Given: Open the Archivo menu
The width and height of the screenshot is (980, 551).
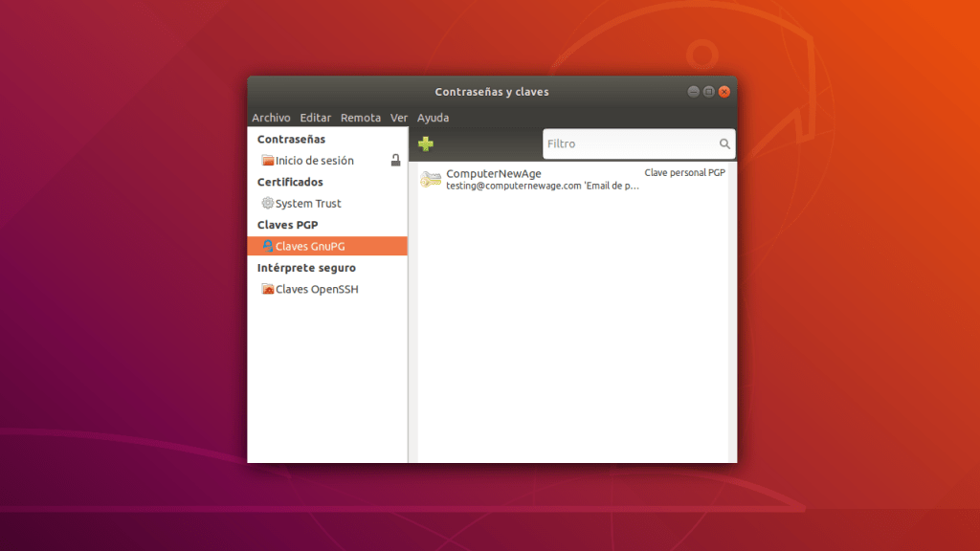Looking at the screenshot, I should point(271,117).
